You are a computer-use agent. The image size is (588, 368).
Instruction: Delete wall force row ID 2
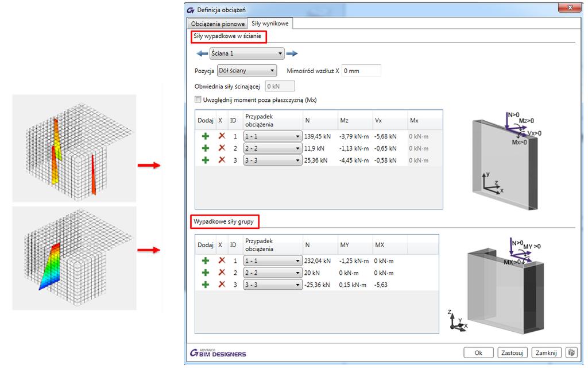tap(222, 148)
